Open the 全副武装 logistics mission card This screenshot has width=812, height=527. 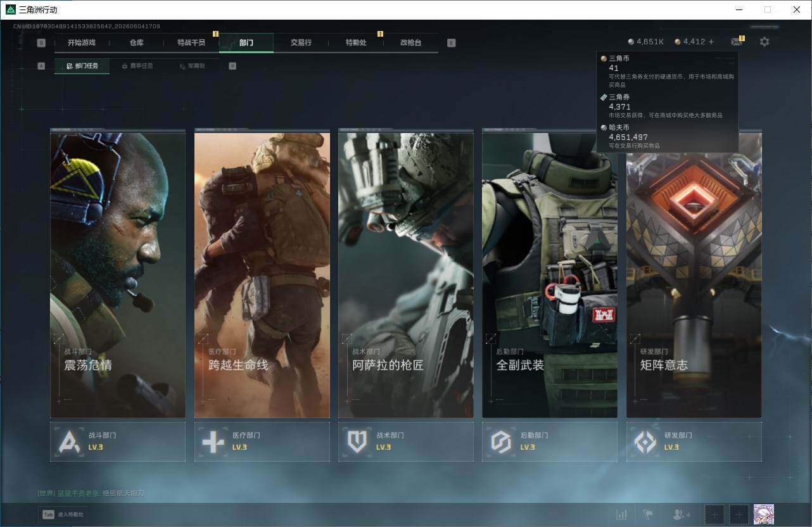(550, 275)
